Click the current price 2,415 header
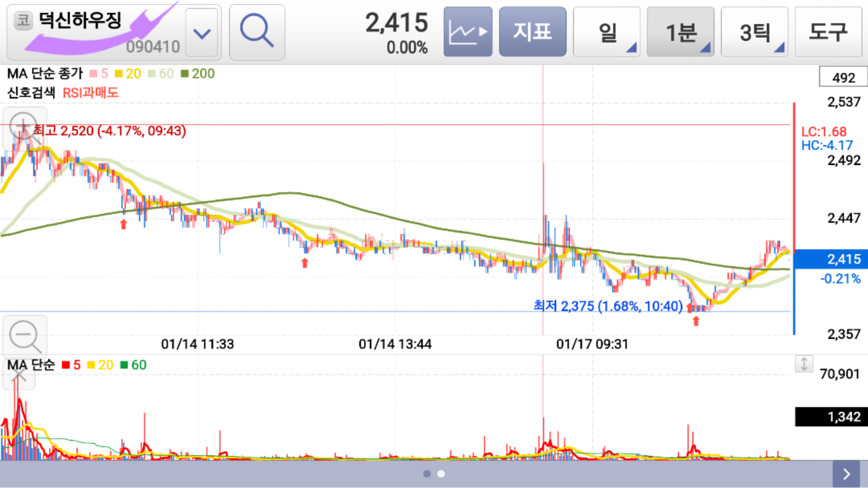The width and height of the screenshot is (868, 488). click(396, 23)
